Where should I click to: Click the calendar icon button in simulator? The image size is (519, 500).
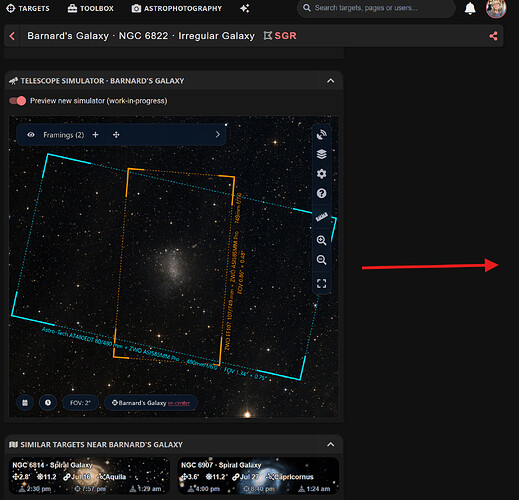[25, 403]
